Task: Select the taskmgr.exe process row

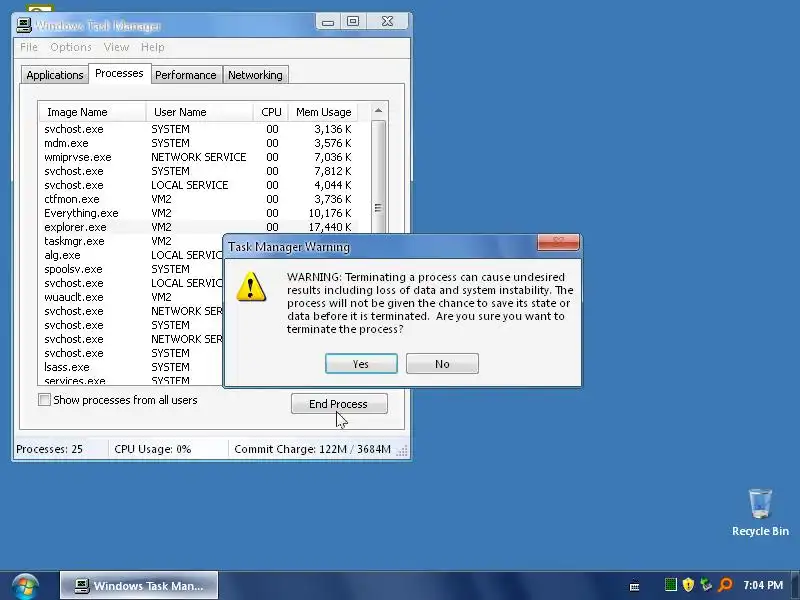Action: coord(131,241)
